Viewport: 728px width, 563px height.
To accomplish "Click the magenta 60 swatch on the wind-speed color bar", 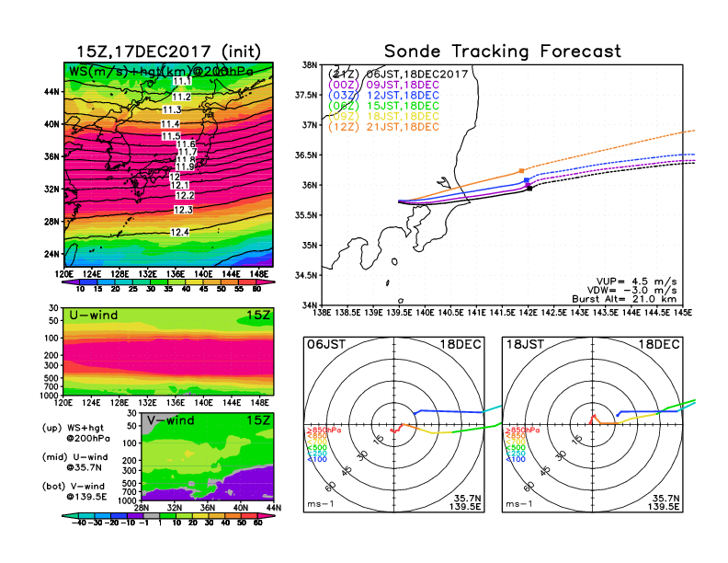I will (262, 281).
